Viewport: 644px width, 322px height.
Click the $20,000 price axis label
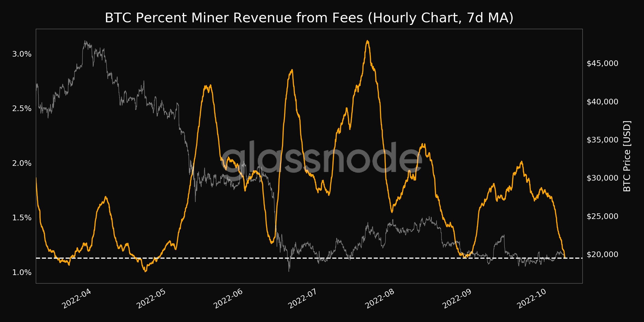[x=602, y=254]
